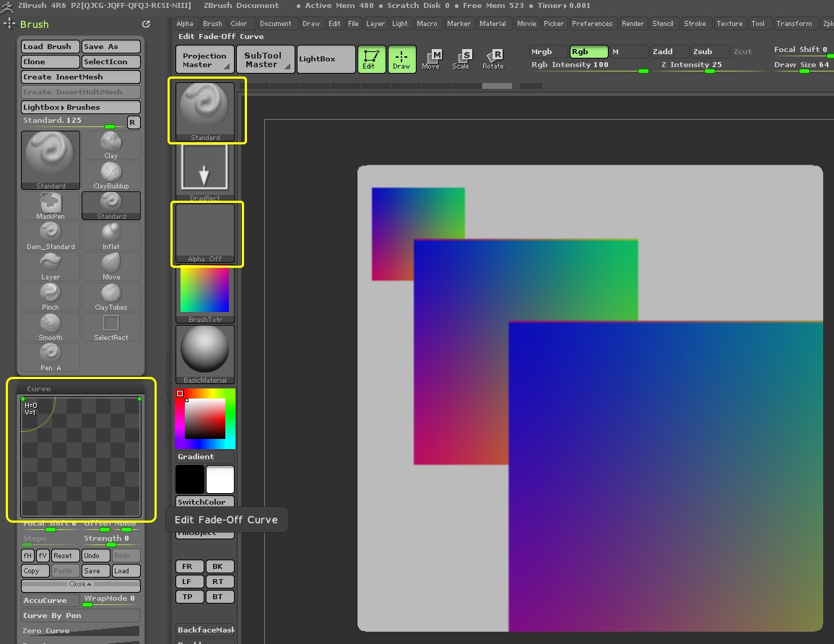Click the BasicMaterial sphere thumbnail
834x644 pixels.
[205, 352]
